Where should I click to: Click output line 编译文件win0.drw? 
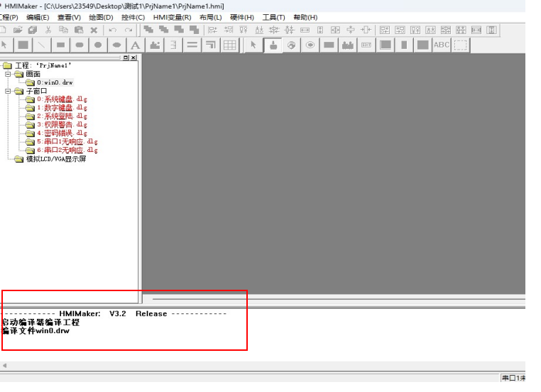coord(35,331)
